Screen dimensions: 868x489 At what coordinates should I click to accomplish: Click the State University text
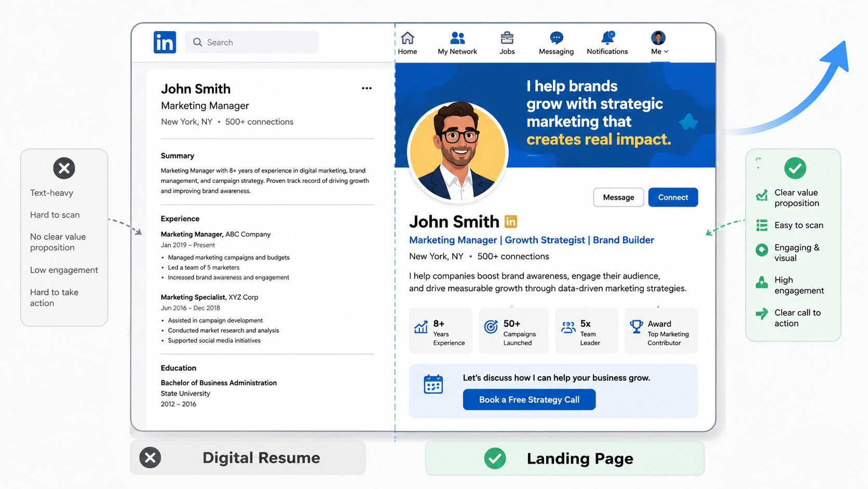185,393
